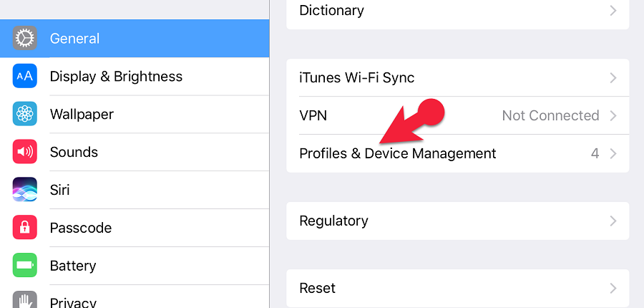Screen dimensions: 644x308
Task: Click the Sounds speaker icon
Action: tap(25, 152)
